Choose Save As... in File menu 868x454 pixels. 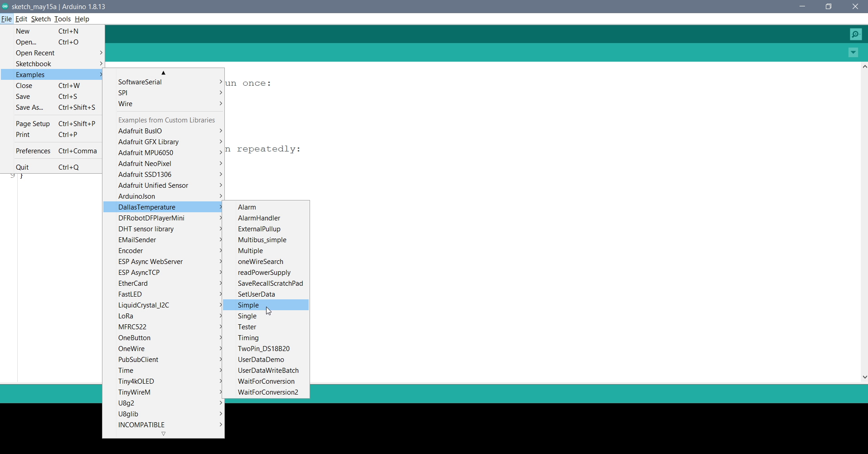coord(52,107)
